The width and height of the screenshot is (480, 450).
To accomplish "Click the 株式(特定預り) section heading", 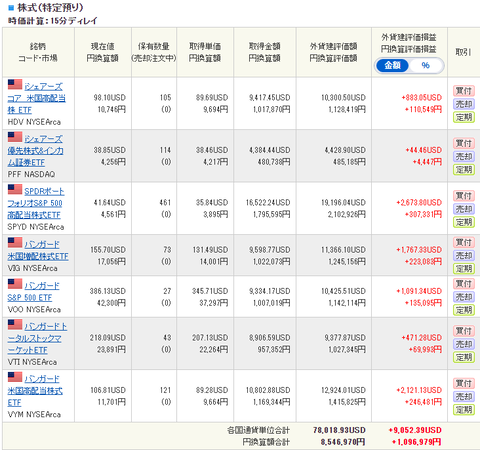I will click(x=50, y=7).
